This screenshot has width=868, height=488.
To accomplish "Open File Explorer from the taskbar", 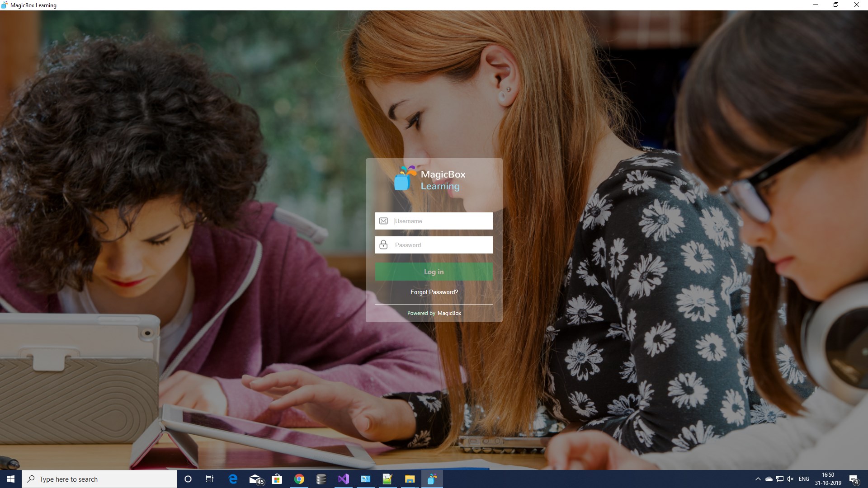I will click(410, 479).
